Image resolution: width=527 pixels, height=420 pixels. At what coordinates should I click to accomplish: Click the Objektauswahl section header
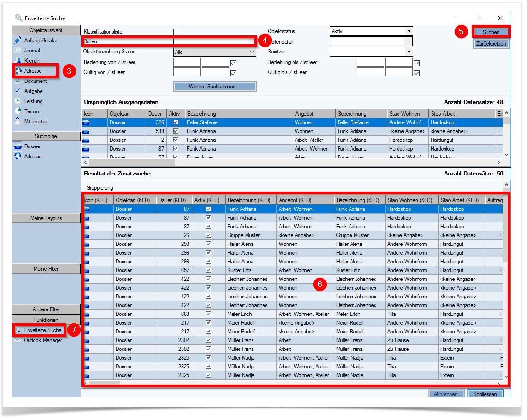46,30
